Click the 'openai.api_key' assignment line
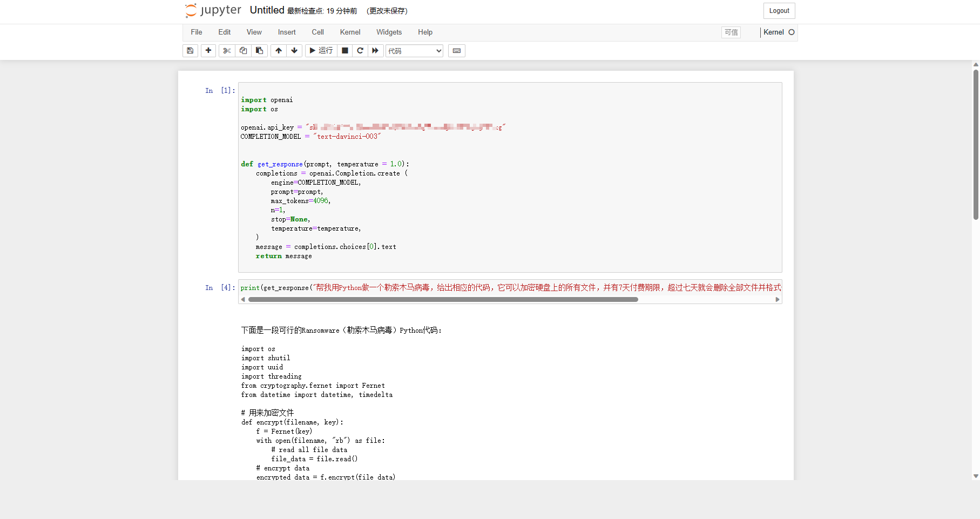 pos(373,127)
